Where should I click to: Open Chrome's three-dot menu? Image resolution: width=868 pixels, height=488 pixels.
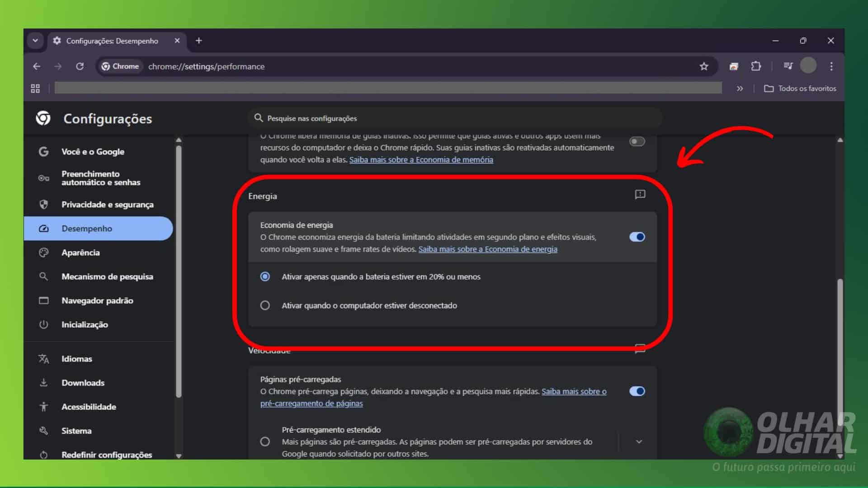click(831, 66)
